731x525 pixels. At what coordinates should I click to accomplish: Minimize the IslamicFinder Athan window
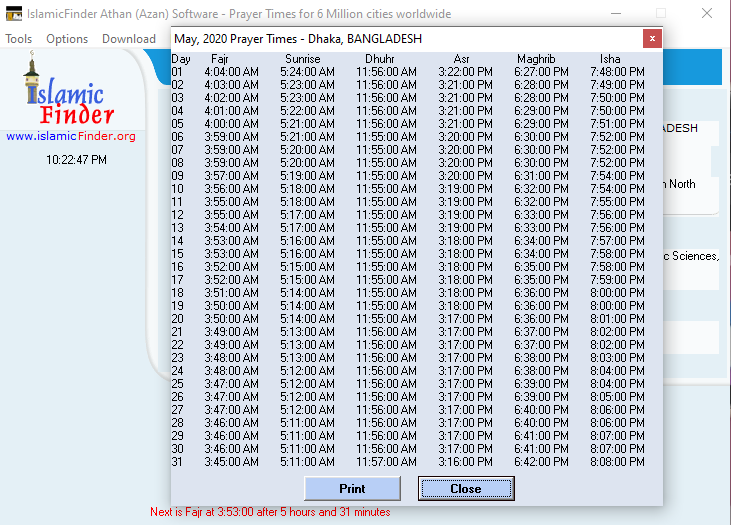[x=616, y=14]
